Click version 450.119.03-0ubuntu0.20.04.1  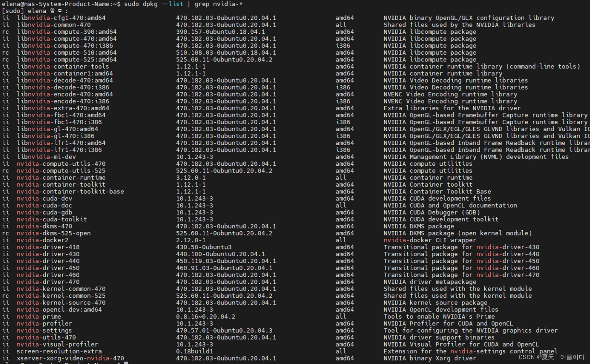226,261
